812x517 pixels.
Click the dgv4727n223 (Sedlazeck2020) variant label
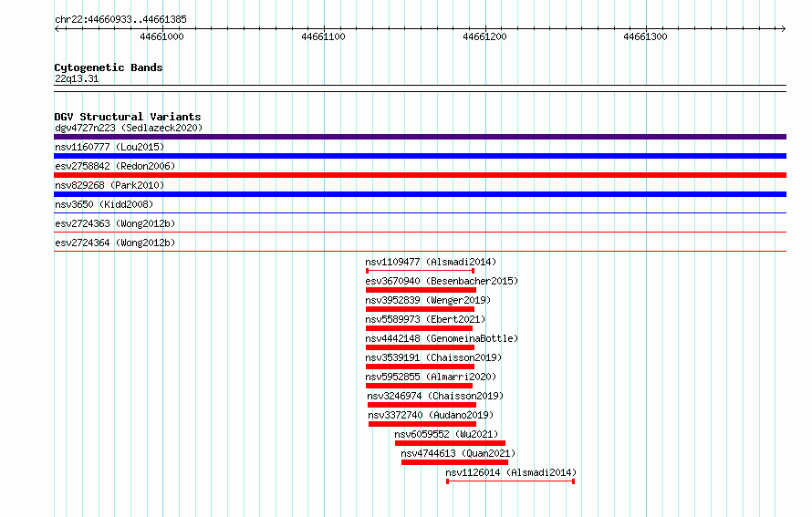coord(129,128)
